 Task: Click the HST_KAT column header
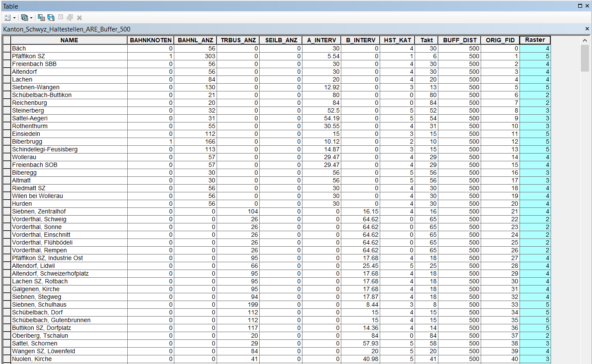pyautogui.click(x=397, y=40)
